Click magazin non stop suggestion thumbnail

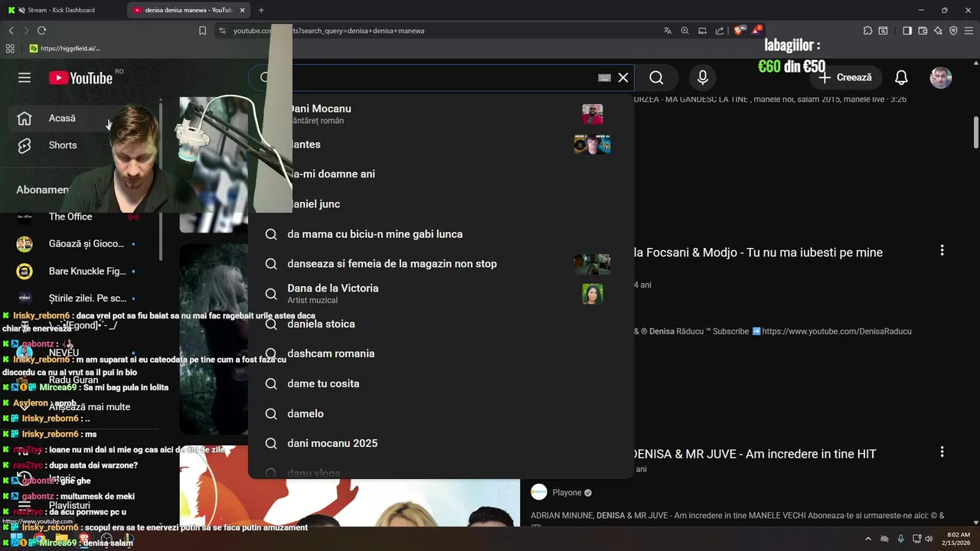click(x=592, y=264)
